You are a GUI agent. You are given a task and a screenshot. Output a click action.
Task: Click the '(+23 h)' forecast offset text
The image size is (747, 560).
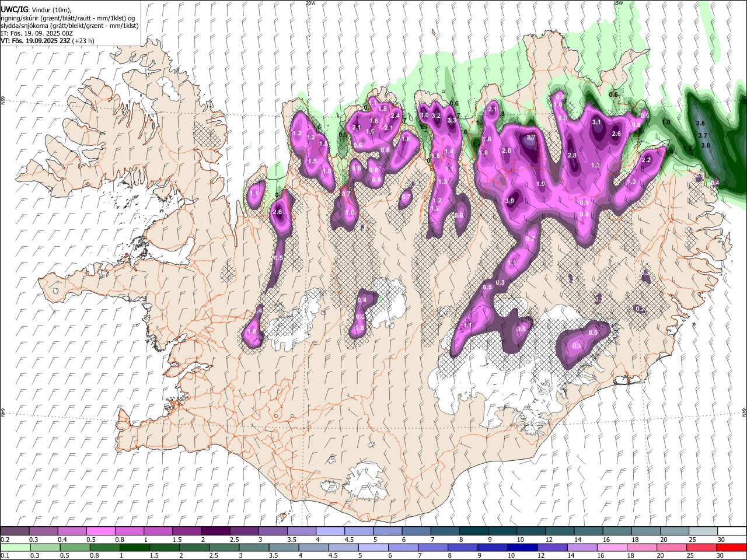pos(83,41)
